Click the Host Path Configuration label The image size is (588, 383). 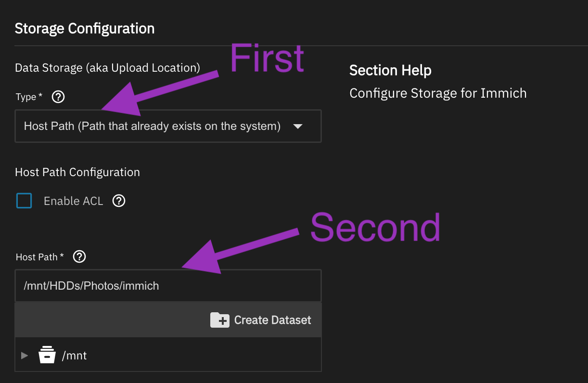click(77, 172)
